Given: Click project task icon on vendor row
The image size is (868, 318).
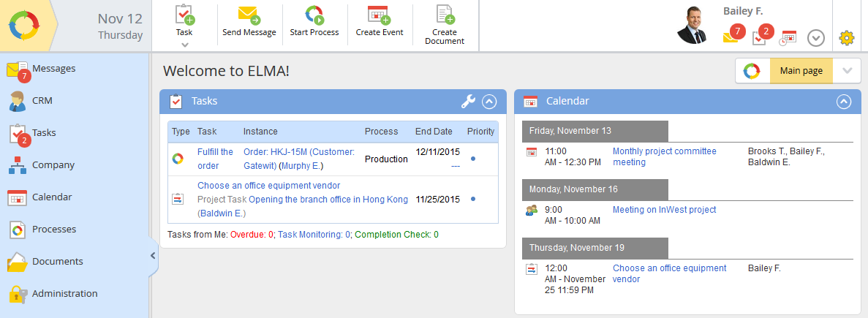Looking at the screenshot, I should (x=178, y=199).
